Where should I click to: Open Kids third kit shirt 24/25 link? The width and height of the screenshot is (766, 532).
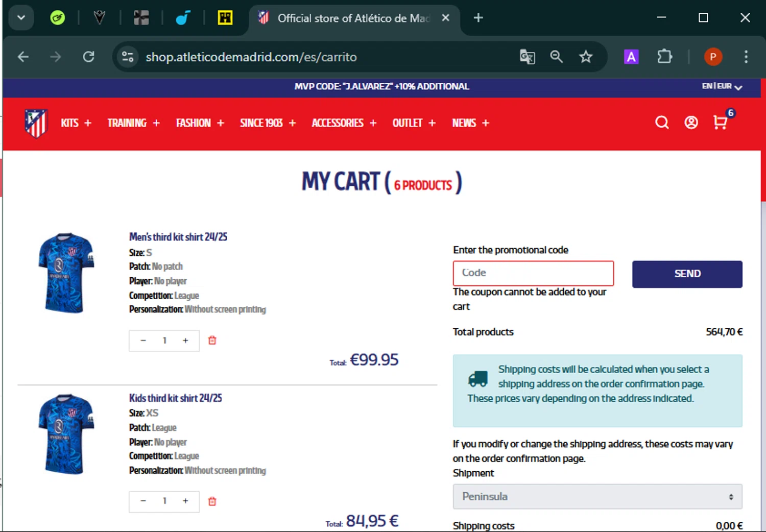[x=175, y=398]
